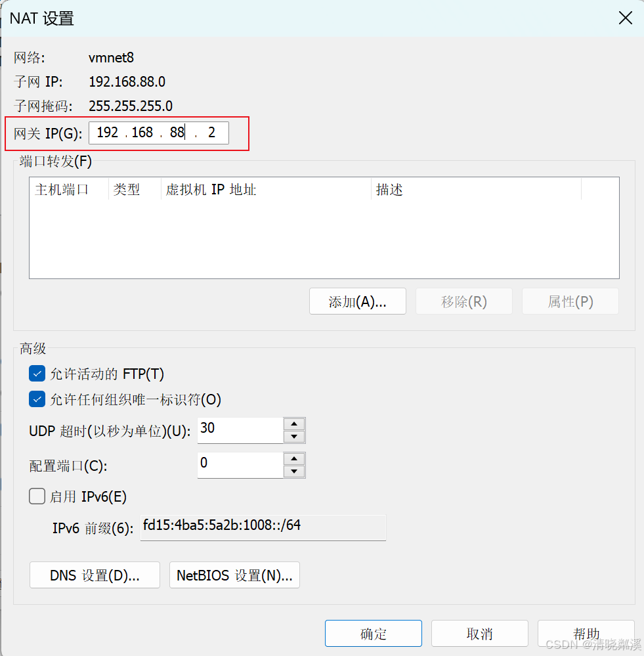
Task: Confirm settings with 确定 button
Action: point(373,633)
